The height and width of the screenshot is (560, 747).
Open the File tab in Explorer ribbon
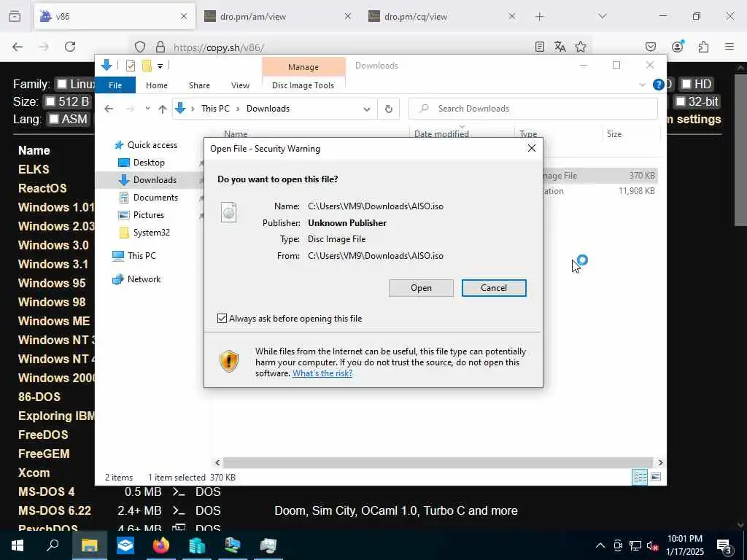click(x=115, y=85)
